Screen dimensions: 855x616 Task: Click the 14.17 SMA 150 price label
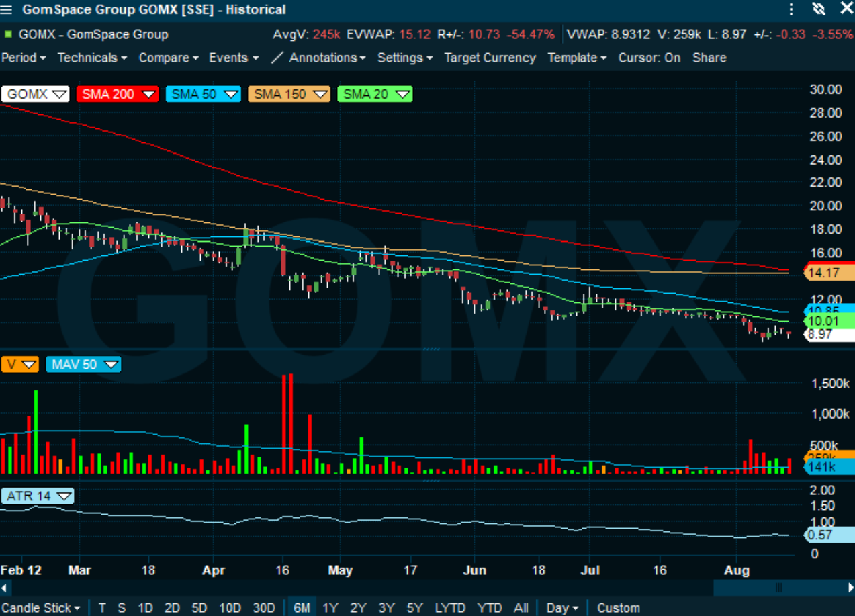[x=829, y=273]
